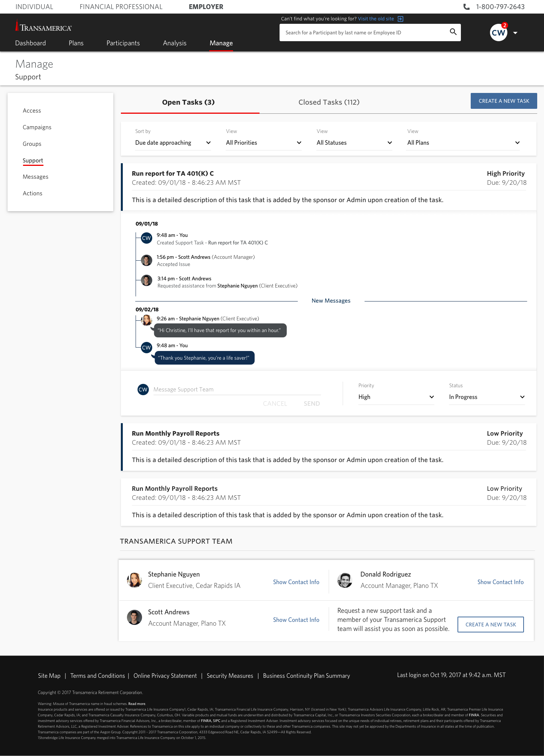This screenshot has width=544, height=756.
Task: Click the Message Support Team input field
Action: click(x=237, y=390)
